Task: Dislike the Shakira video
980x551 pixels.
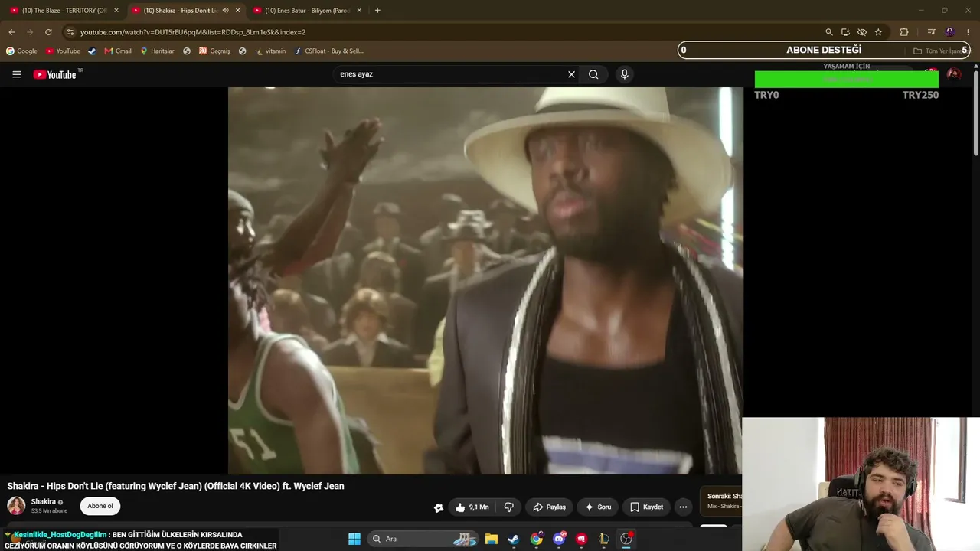Action: (x=508, y=507)
